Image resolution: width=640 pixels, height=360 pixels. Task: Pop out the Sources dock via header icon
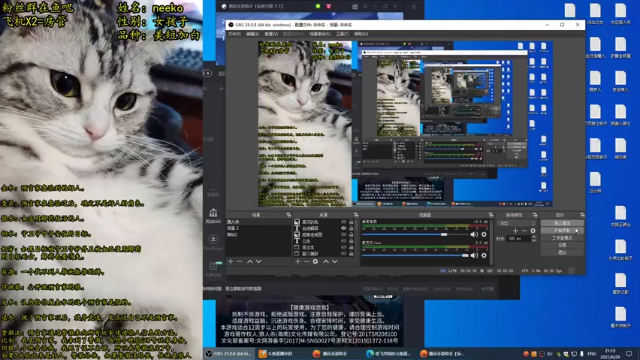coord(356,215)
